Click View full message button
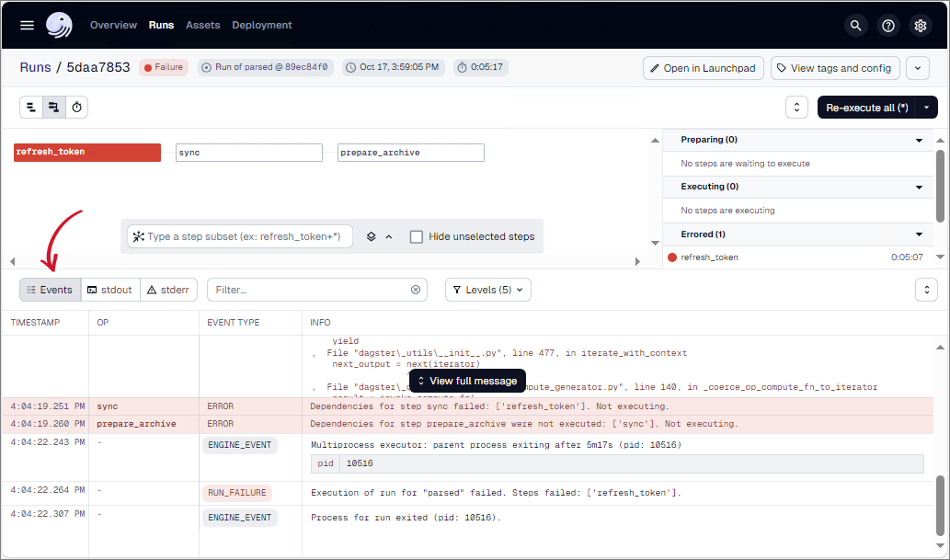Viewport: 950px width, 560px height. point(466,381)
